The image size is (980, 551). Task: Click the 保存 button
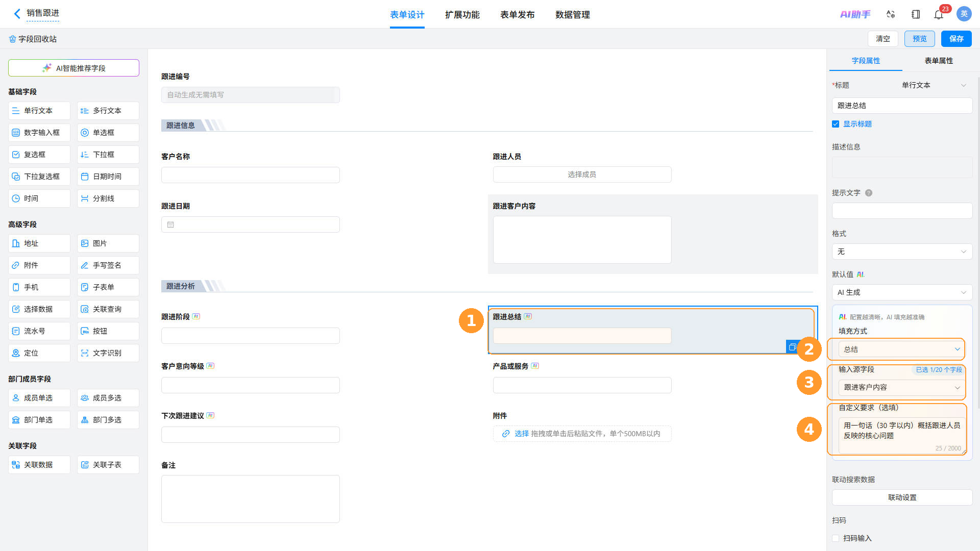tap(957, 39)
